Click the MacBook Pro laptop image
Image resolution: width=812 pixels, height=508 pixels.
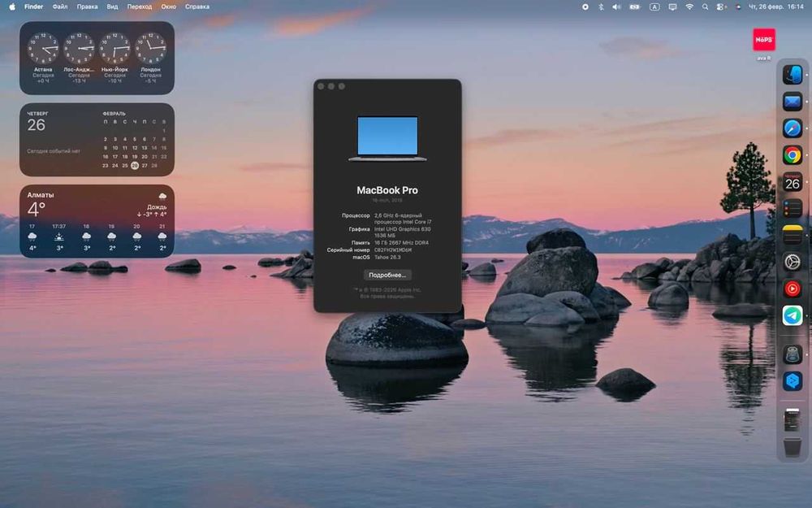pyautogui.click(x=387, y=138)
